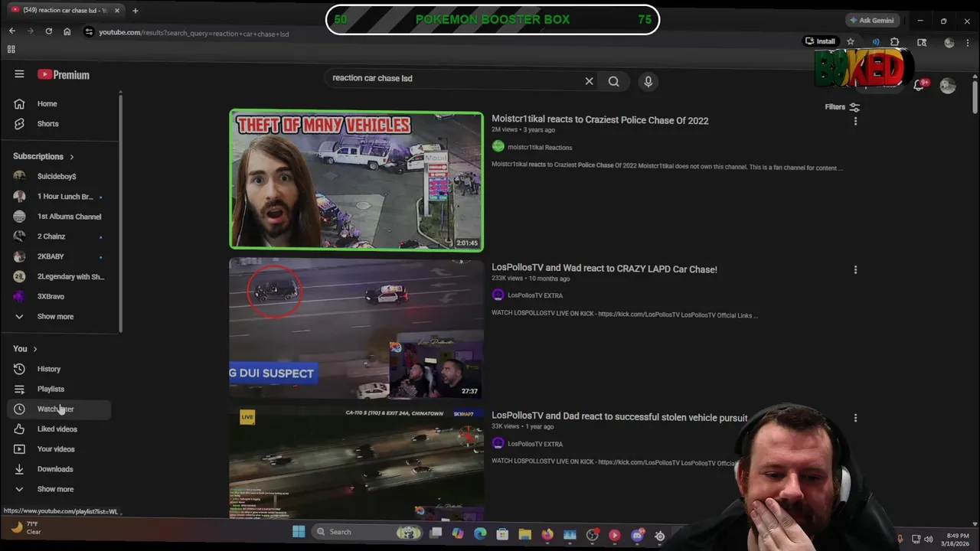Open Playlists in sidebar
Screen dimensions: 980x551
[x=60, y=389]
